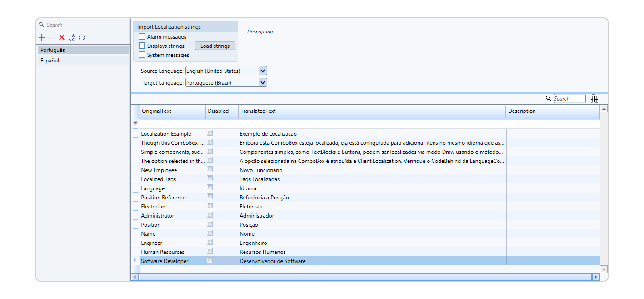Viewport: 644px width, 299px height.
Task: Click the 'Referência a Posição' translated cell
Action: (372, 198)
